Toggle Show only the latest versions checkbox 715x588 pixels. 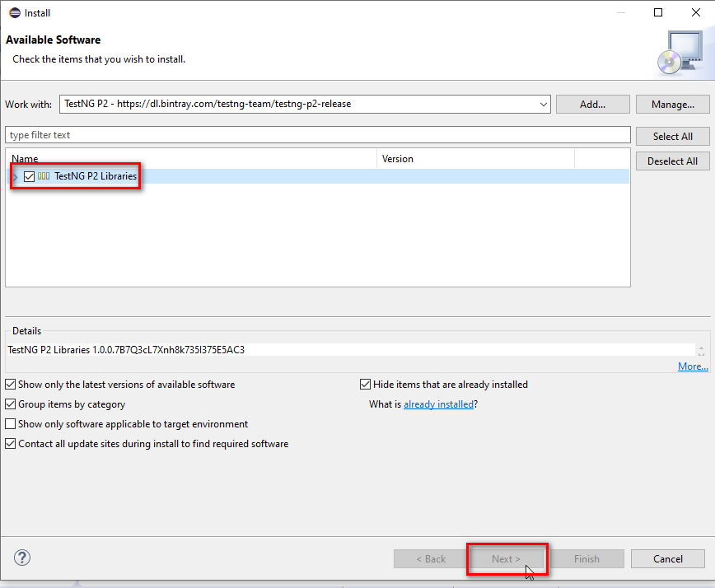pyautogui.click(x=11, y=385)
